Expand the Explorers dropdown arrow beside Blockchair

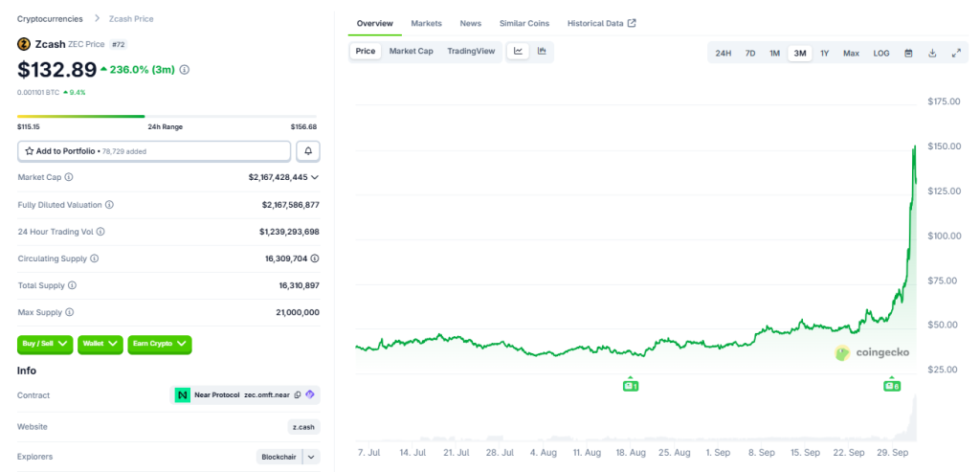point(312,458)
